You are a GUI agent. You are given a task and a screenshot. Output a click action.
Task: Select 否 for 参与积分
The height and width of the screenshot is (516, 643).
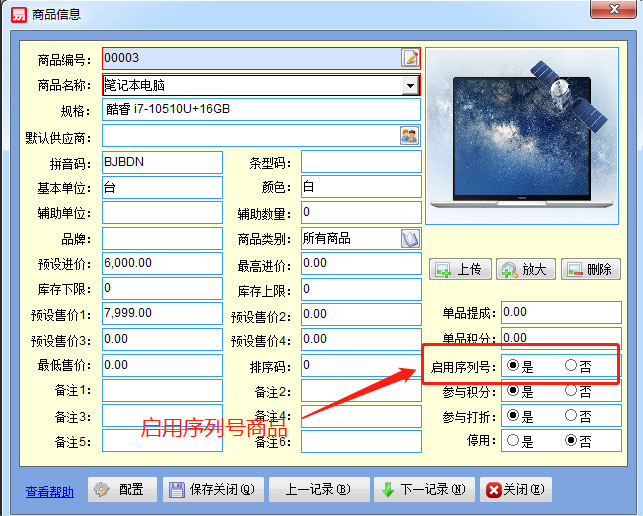(571, 391)
